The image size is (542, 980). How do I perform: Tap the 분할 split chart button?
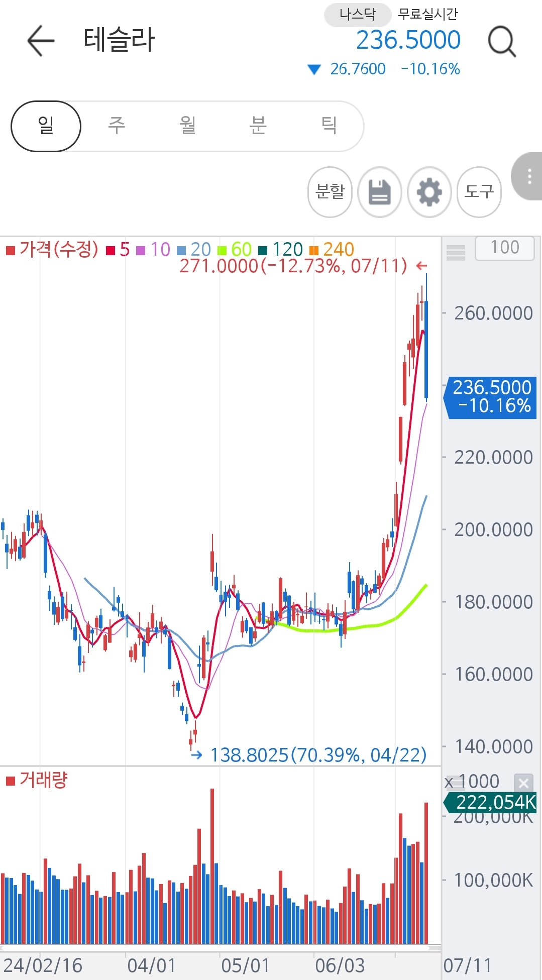click(330, 192)
